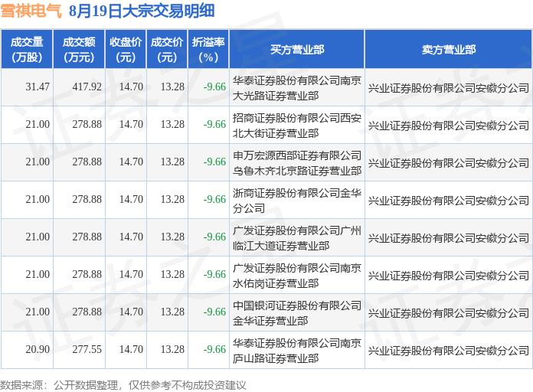Click buyer 华泰证券 南京大光路证券营业部
Image resolution: width=533 pixels, height=392 pixels.
click(297, 88)
